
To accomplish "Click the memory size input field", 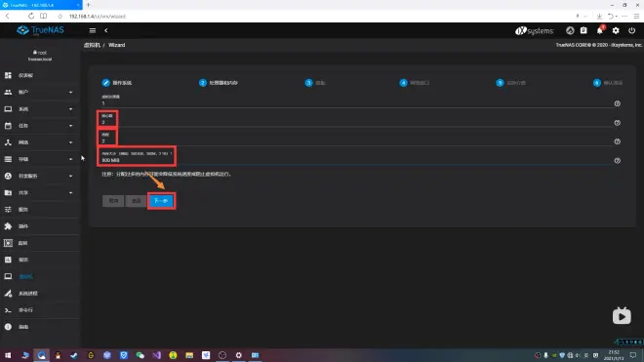I will (356, 160).
